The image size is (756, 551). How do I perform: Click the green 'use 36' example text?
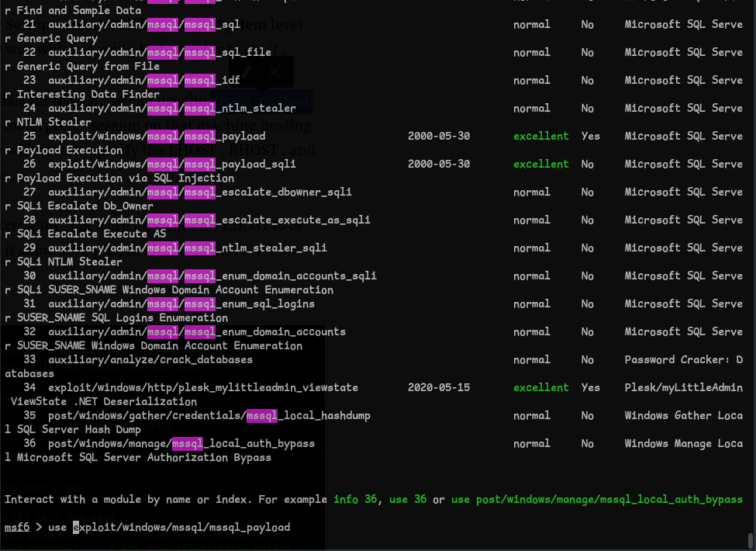(408, 500)
